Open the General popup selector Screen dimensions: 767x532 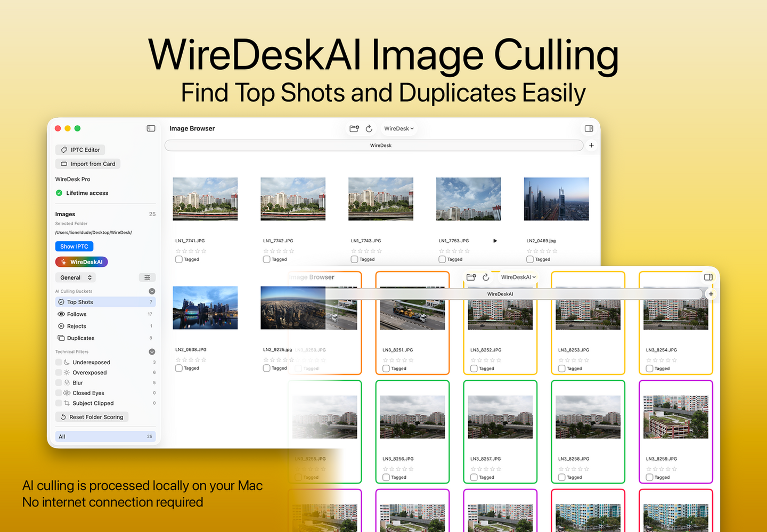(x=76, y=277)
